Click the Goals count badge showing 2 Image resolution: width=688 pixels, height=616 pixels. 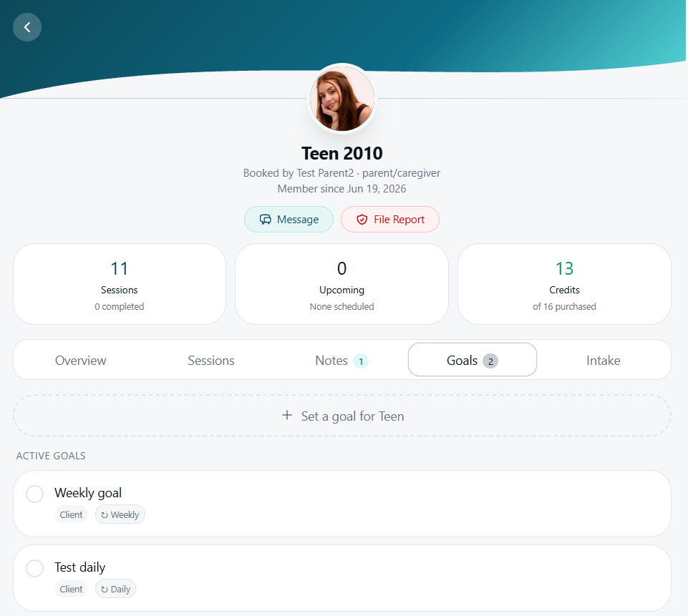490,361
